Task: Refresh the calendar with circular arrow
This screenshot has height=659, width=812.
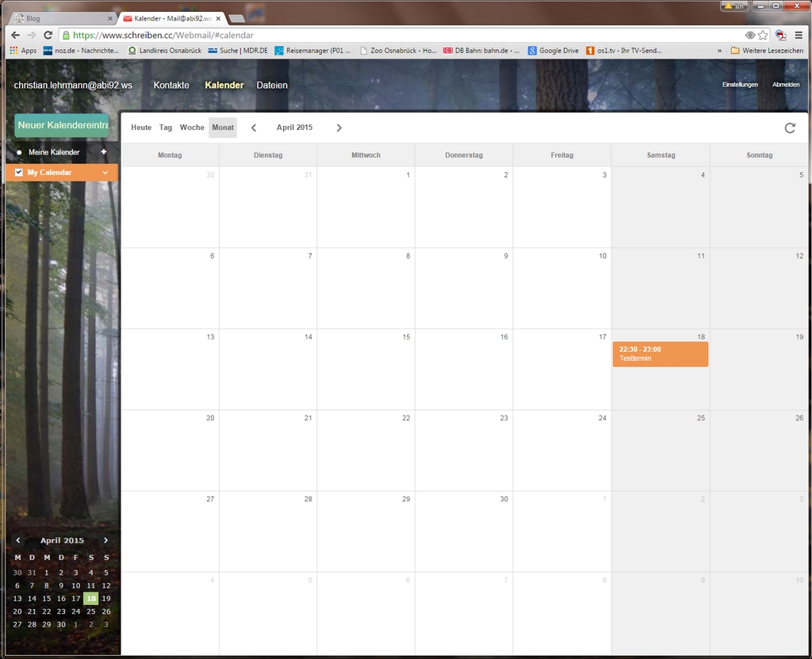Action: pyautogui.click(x=790, y=128)
